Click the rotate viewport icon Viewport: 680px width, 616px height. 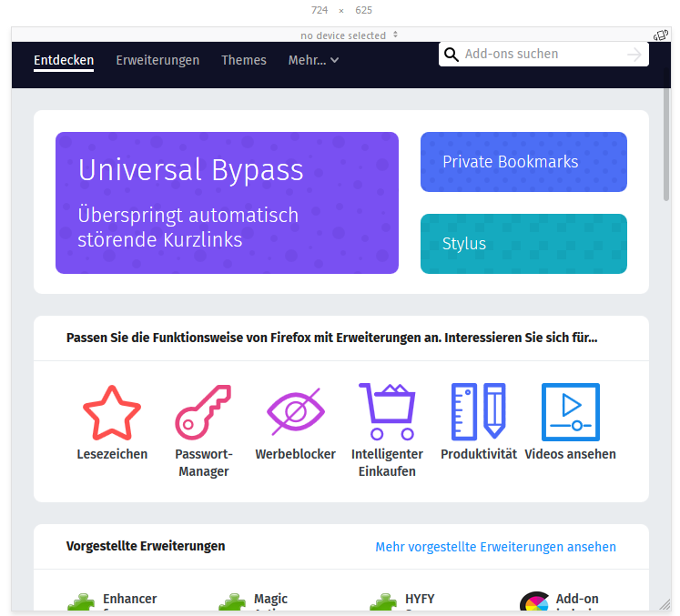pyautogui.click(x=661, y=35)
